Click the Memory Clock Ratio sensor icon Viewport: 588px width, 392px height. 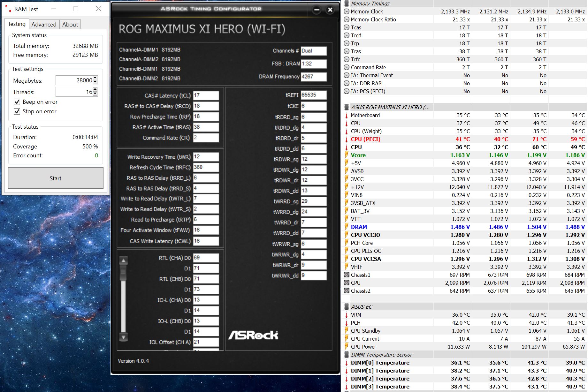[x=346, y=19]
